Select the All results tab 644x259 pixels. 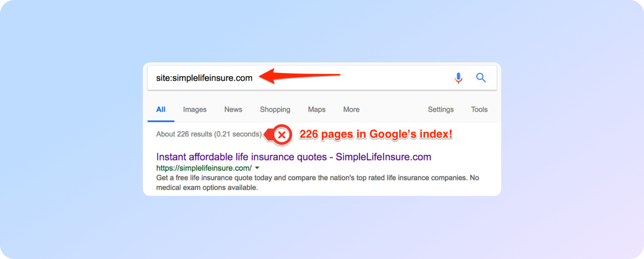pyautogui.click(x=161, y=109)
